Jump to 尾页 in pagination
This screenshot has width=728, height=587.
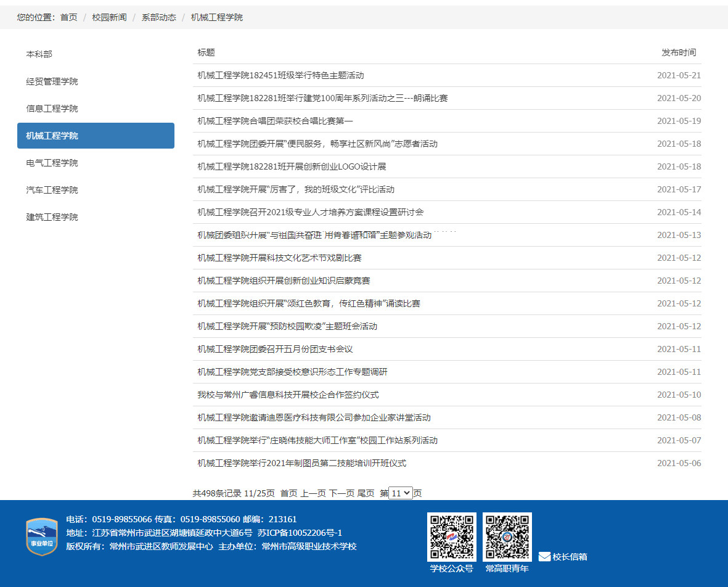coord(366,493)
